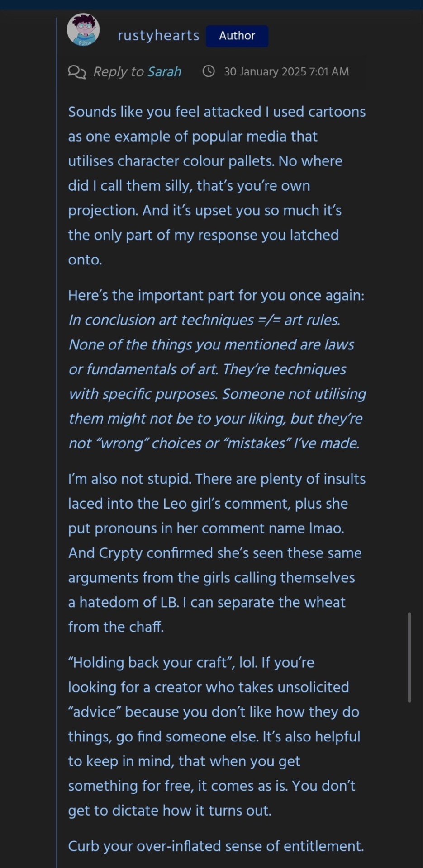The image size is (423, 868).
Task: Click the "I'm also not stupid" paragraph
Action: click(x=216, y=552)
